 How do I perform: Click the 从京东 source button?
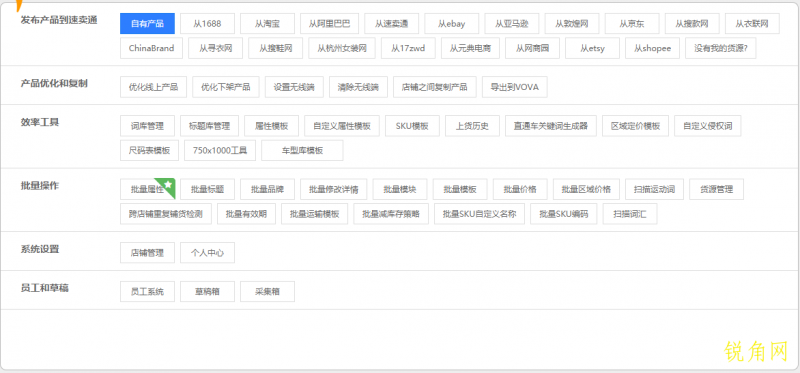pyautogui.click(x=632, y=23)
